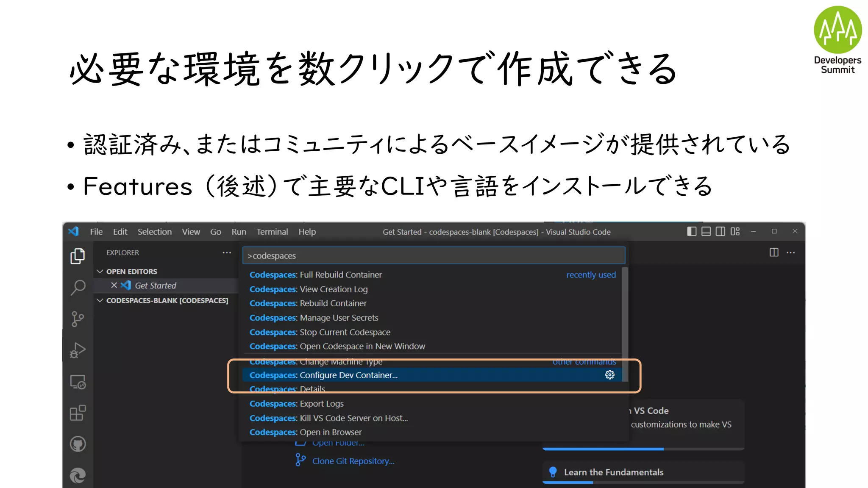Select Codespaces: Stop Current Codespace
868x488 pixels.
[x=432, y=332]
